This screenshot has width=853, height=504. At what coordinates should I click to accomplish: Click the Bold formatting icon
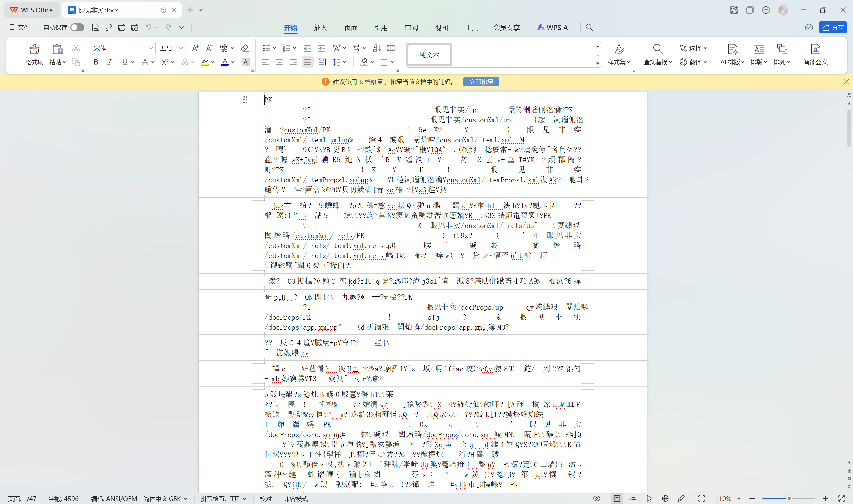96,62
